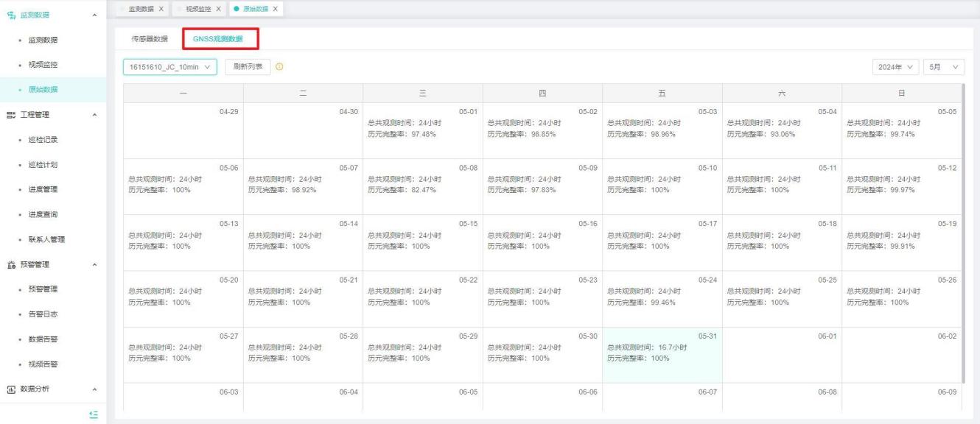Switch to the 传感器数据 tab
The width and height of the screenshot is (980, 424).
point(150,39)
